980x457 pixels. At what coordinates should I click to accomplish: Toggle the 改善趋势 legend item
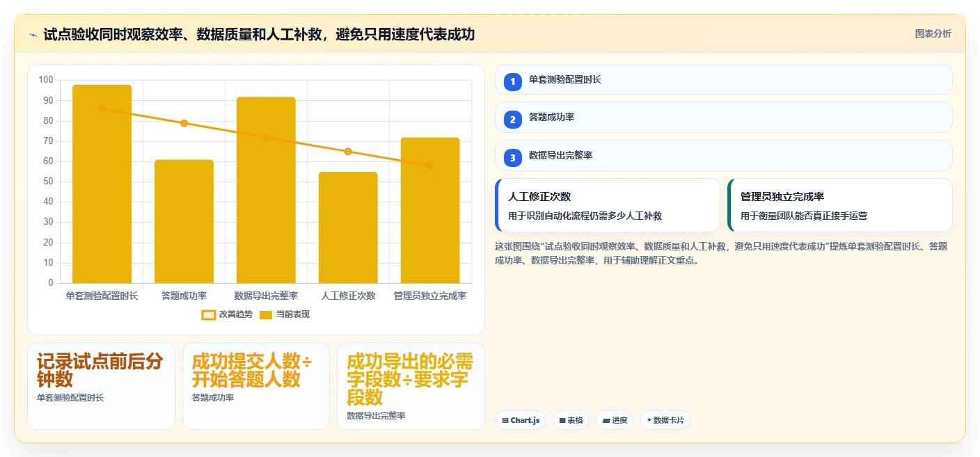pyautogui.click(x=227, y=314)
